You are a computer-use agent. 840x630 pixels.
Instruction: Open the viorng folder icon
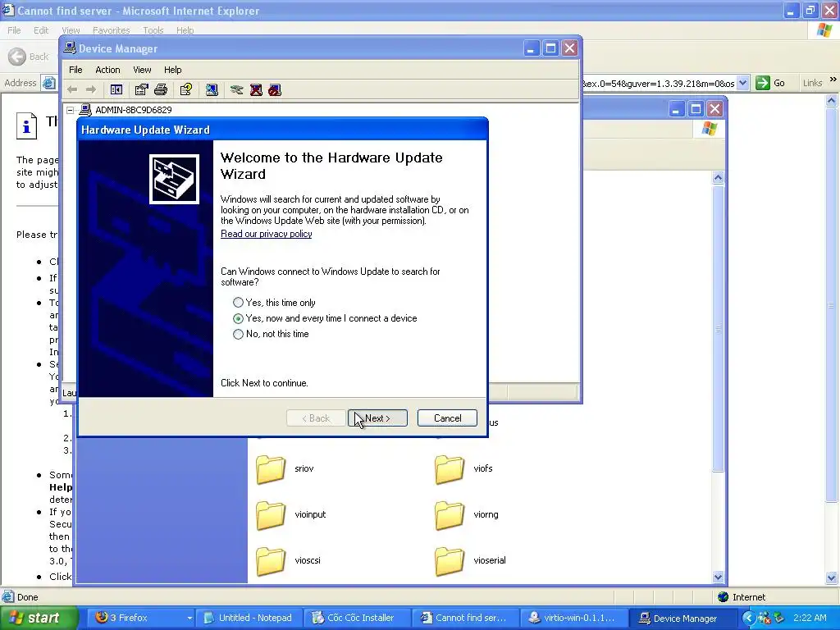(449, 515)
